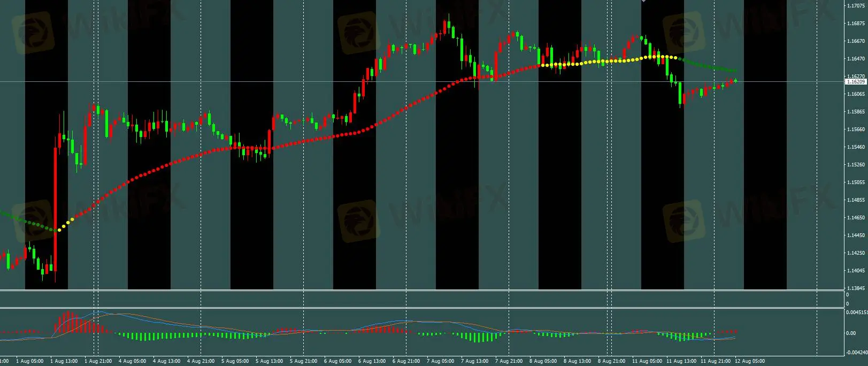
Task: Click the 1 Aug 13:00 time label
Action: (64, 361)
